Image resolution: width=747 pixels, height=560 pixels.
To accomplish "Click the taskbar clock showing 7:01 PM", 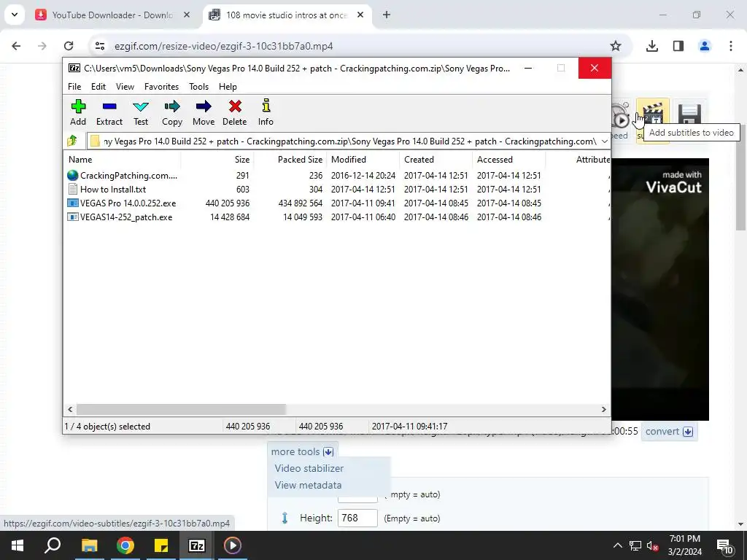I will tap(685, 545).
